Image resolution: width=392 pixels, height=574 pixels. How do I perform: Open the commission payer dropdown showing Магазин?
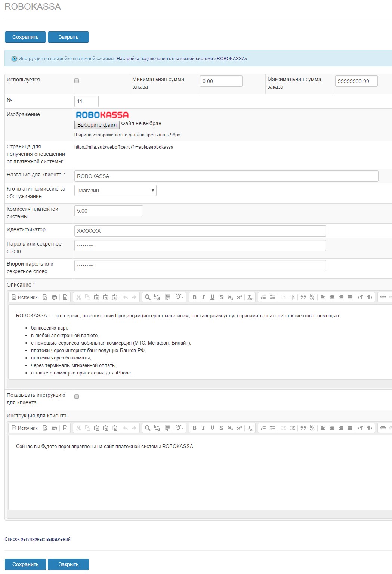[115, 191]
